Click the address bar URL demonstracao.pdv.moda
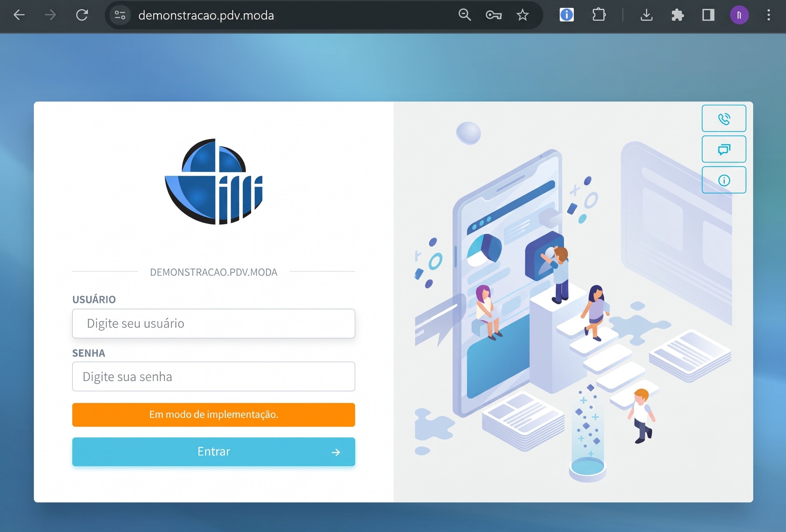 (x=206, y=15)
